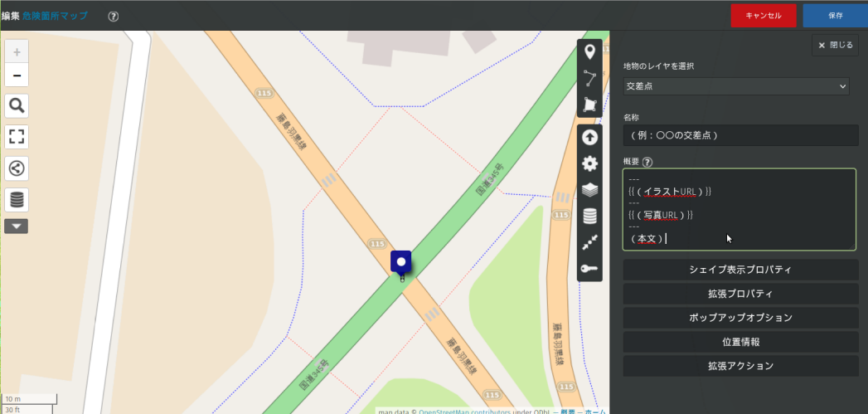
Task: Expand ポップアップオプション section
Action: tap(740, 318)
